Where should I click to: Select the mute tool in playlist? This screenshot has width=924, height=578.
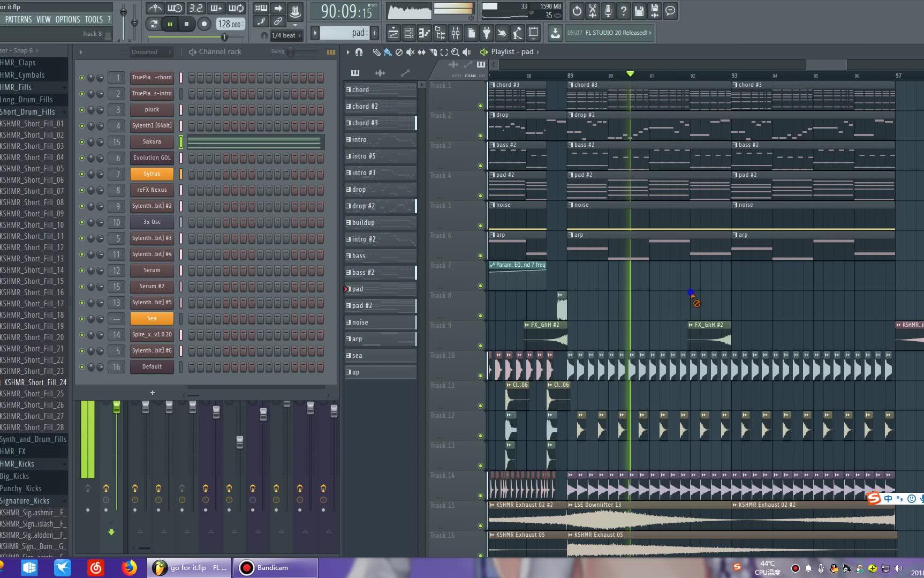point(410,52)
